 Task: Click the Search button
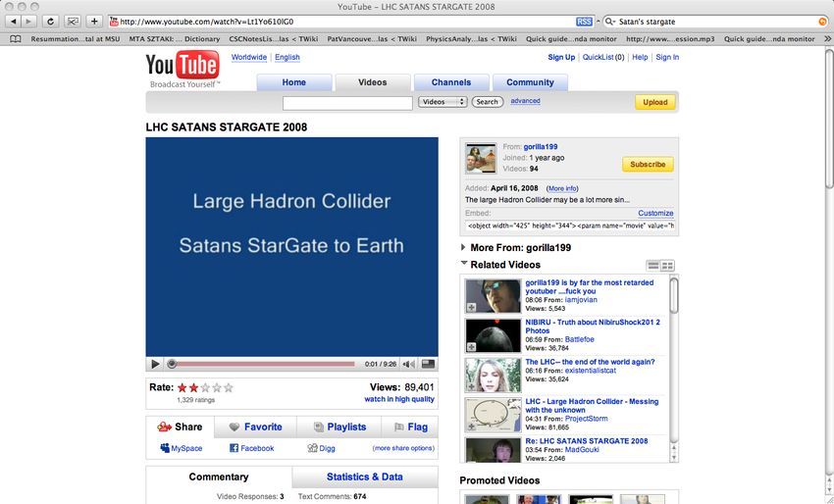click(488, 102)
